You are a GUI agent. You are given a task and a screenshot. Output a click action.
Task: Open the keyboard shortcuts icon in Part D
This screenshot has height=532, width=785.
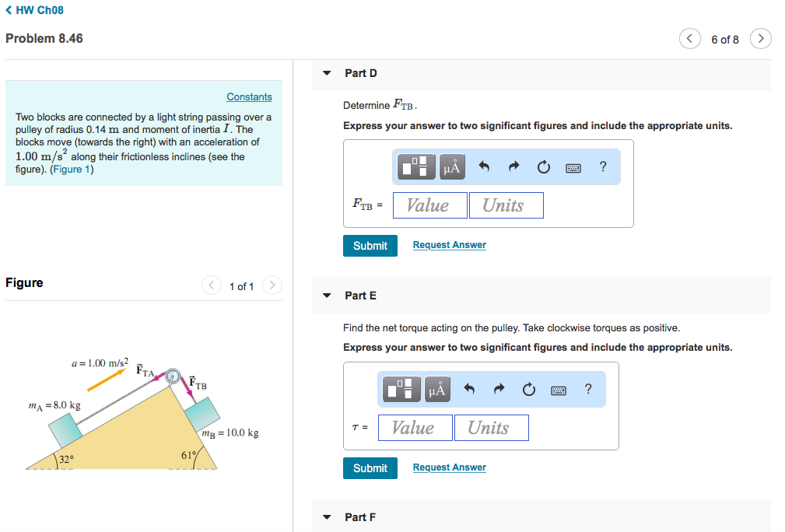pyautogui.click(x=573, y=166)
